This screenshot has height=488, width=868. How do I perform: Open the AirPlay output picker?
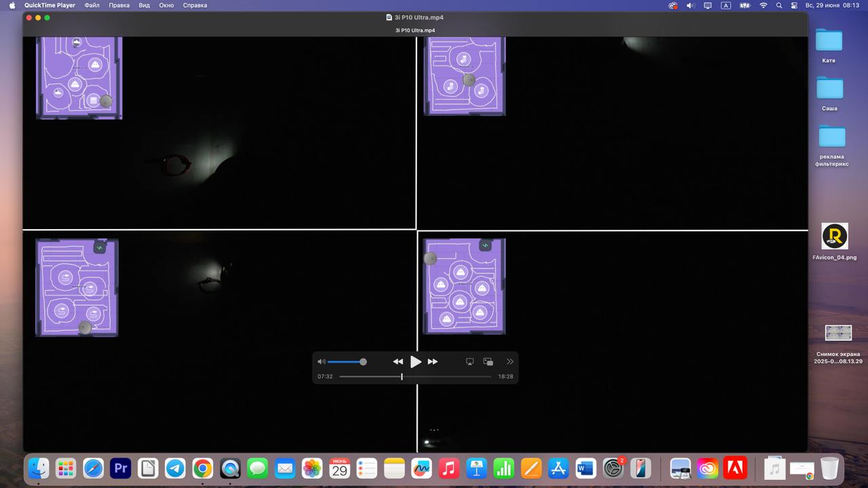pyautogui.click(x=469, y=362)
